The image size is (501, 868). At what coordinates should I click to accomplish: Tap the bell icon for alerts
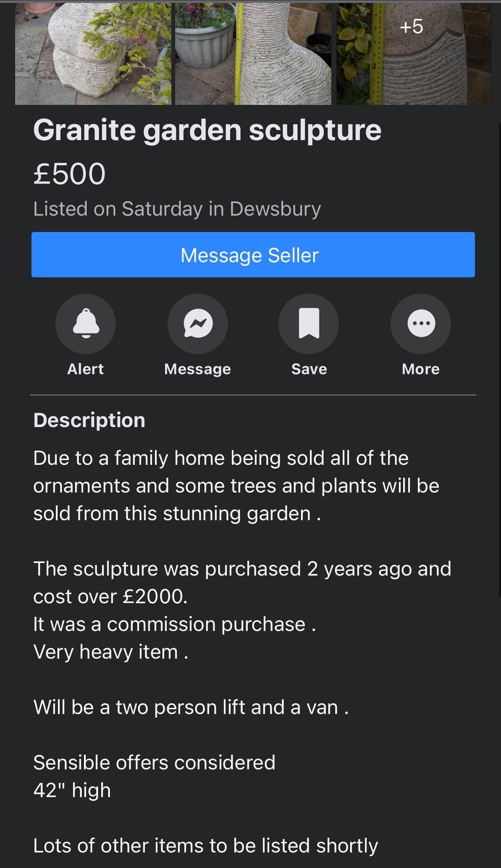pos(86,323)
